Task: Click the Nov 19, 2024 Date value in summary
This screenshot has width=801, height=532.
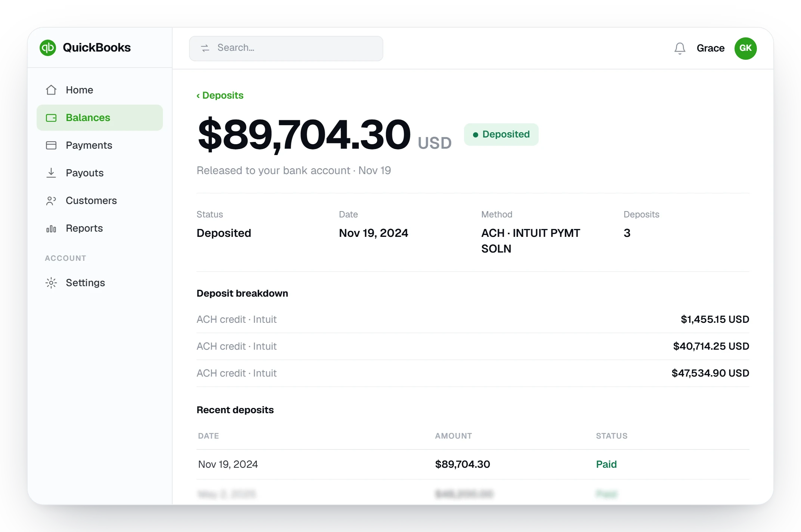Action: [x=374, y=233]
